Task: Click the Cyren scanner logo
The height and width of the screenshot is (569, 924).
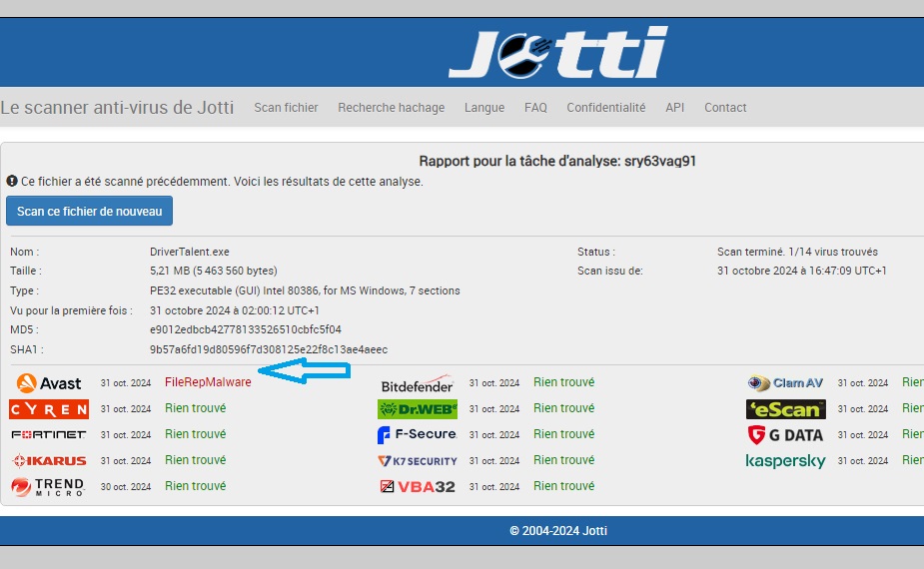Action: tap(49, 409)
